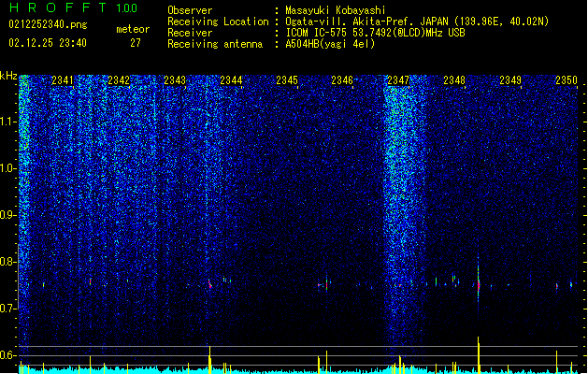Click the 0.8 kHz axis label

click(8, 262)
